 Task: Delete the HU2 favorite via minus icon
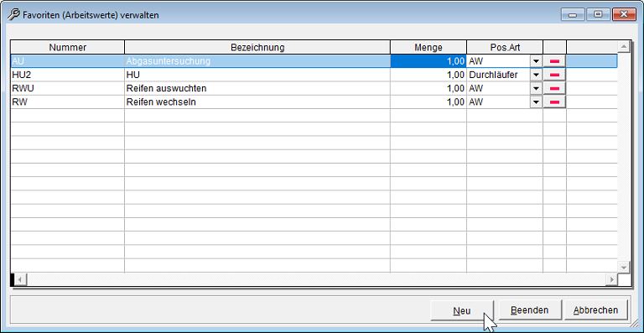click(x=554, y=75)
